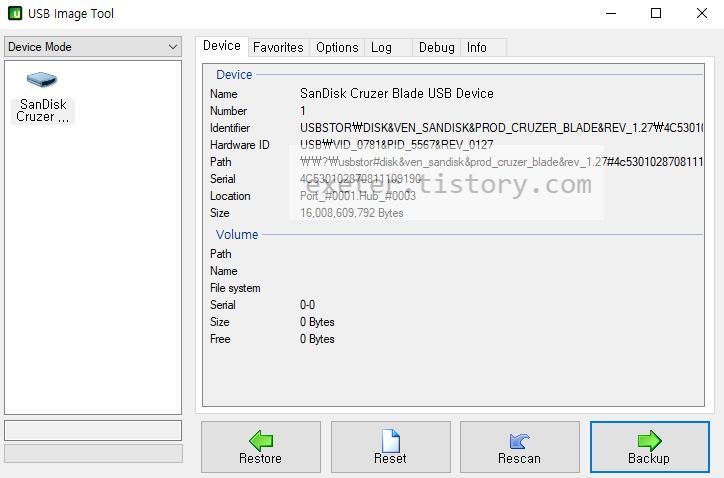Screen dimensions: 724x478
Task: Click the Reset button
Action: 391,447
